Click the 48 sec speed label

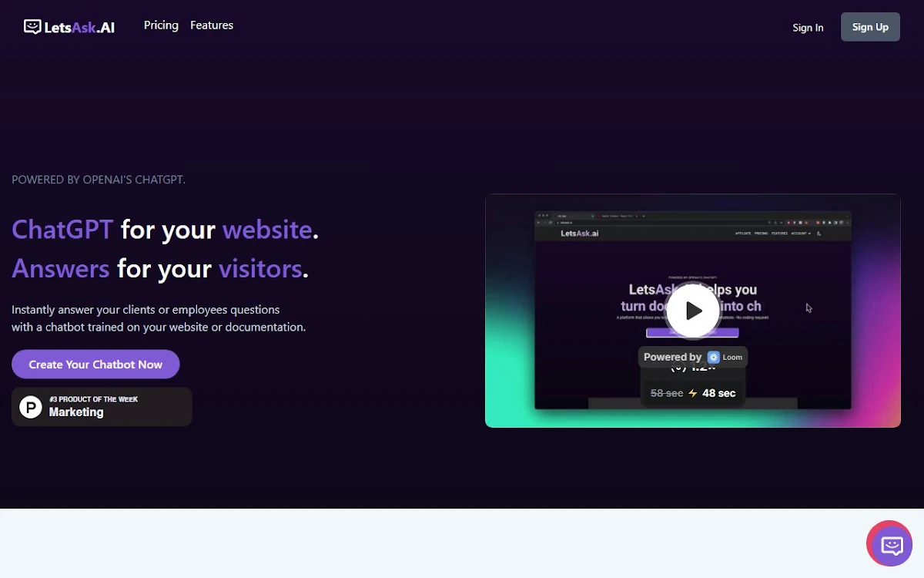pos(718,393)
